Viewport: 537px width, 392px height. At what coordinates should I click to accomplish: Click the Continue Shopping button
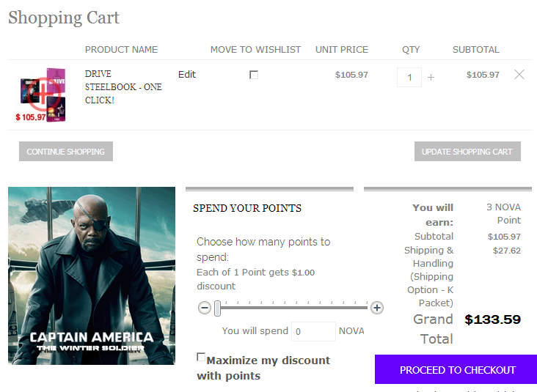point(66,151)
